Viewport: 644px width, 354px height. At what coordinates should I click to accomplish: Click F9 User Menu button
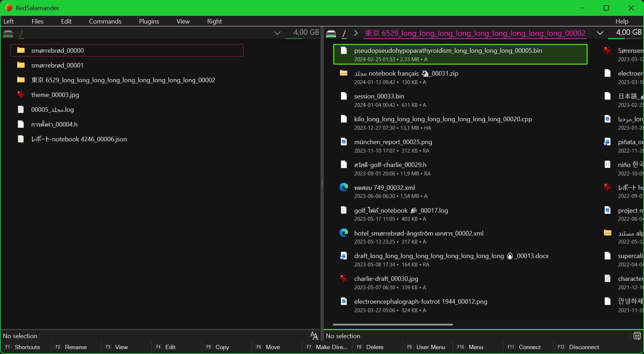click(427, 347)
